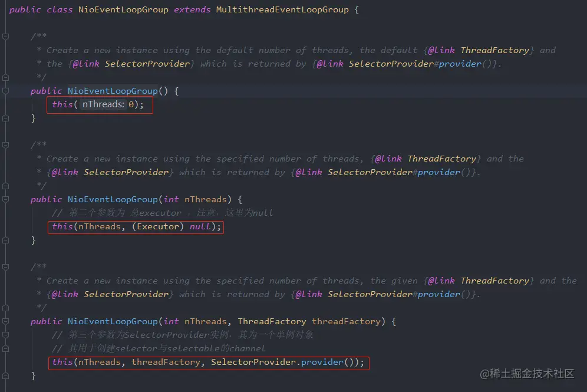Image resolution: width=587 pixels, height=392 pixels.
Task: Click 'nThreads' parameter name in 'NioEventLoopGroup(int nThreads) {'
Action: [x=205, y=200]
